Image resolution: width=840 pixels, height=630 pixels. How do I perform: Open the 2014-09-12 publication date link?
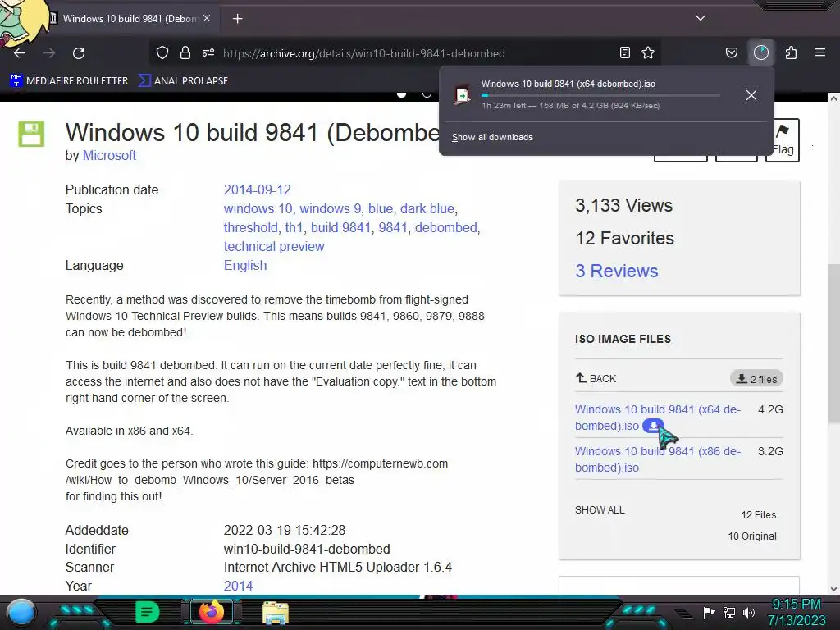(257, 189)
